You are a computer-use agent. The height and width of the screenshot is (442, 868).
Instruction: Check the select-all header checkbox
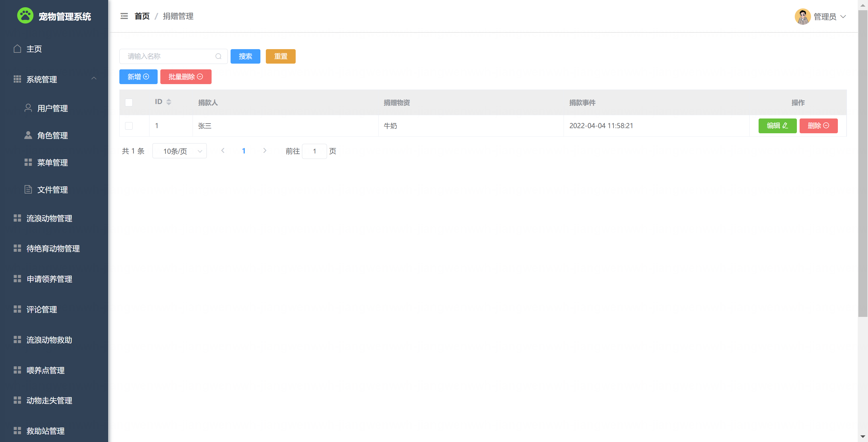129,103
